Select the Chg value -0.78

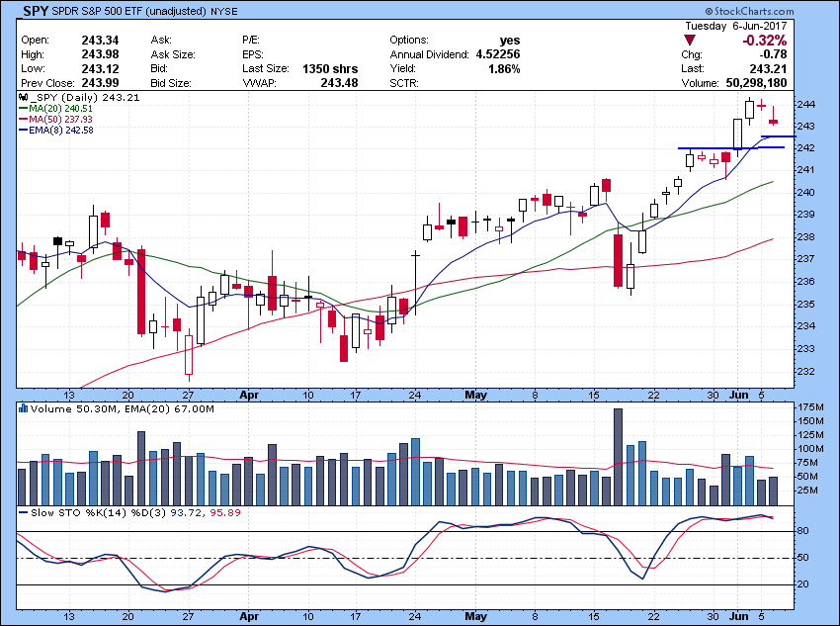point(773,54)
